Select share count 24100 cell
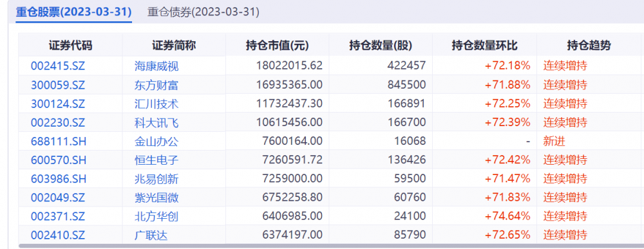The width and height of the screenshot is (644, 249). coord(410,216)
